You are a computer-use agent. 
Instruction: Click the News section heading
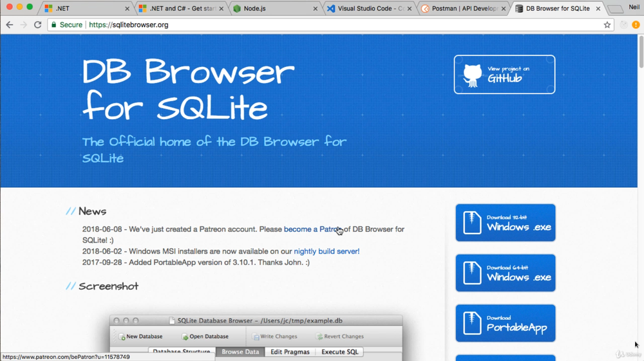(x=92, y=211)
